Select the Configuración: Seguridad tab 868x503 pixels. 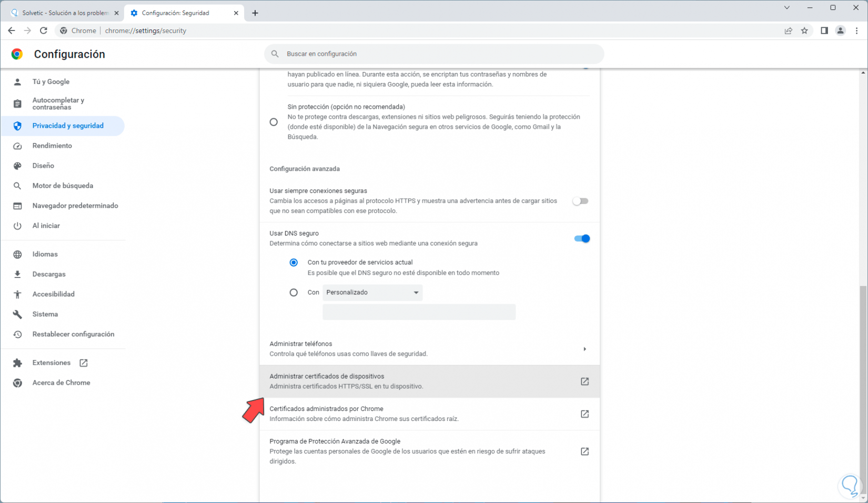pyautogui.click(x=184, y=13)
